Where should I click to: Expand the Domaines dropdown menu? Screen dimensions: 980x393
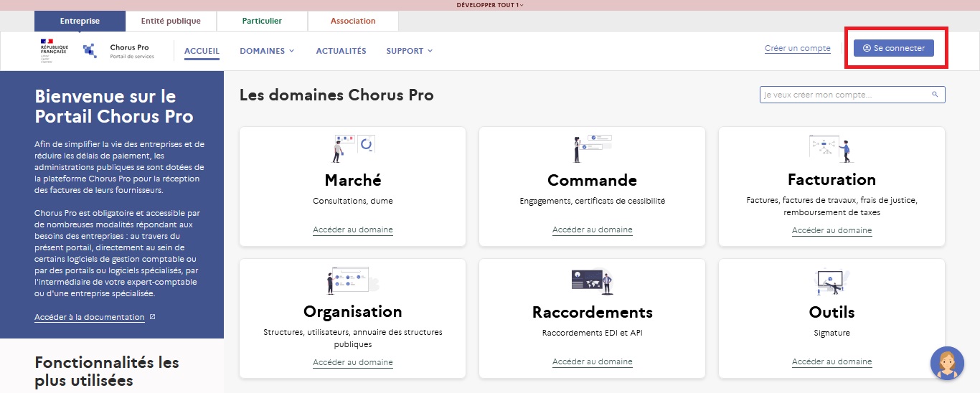tap(267, 51)
